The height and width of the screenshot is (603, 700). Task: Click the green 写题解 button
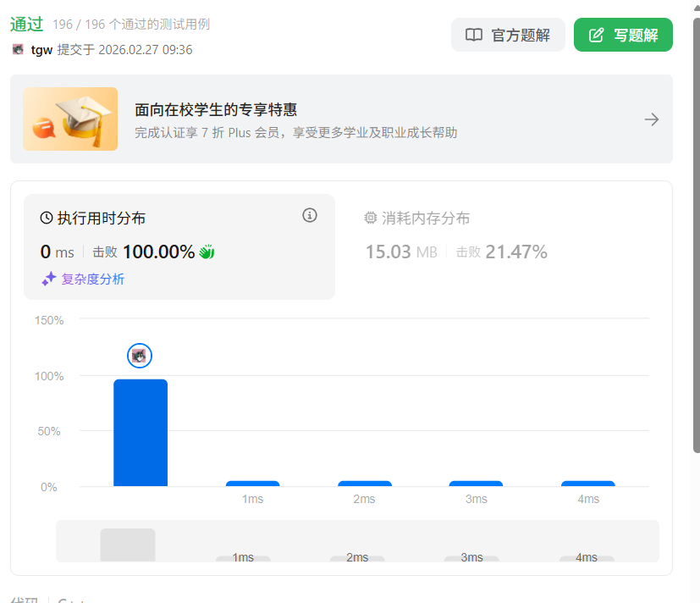pos(623,35)
